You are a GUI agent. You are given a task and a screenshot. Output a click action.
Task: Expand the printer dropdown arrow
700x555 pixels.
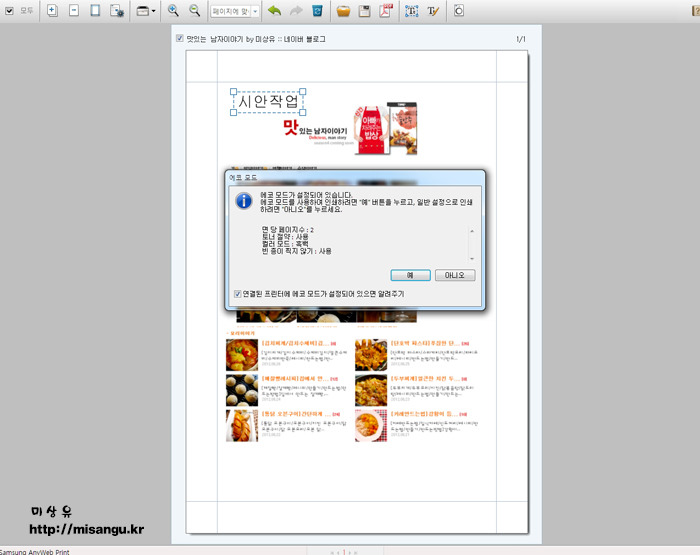(153, 11)
